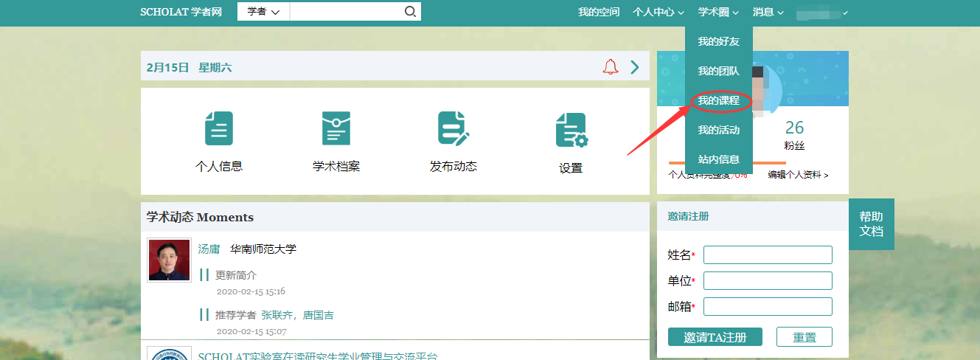Image resolution: width=980 pixels, height=360 pixels.
Task: Choose 我的团队 in the 学术圈 menu
Action: [x=718, y=71]
